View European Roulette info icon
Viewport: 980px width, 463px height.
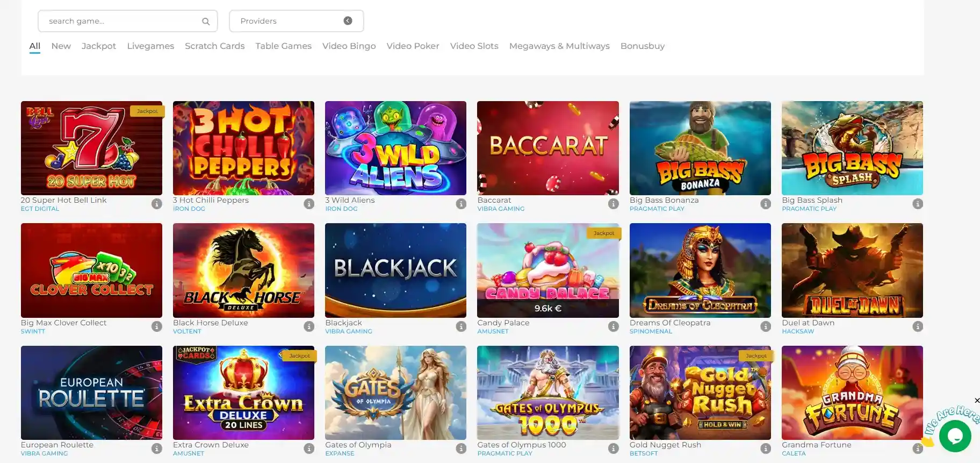click(x=157, y=448)
